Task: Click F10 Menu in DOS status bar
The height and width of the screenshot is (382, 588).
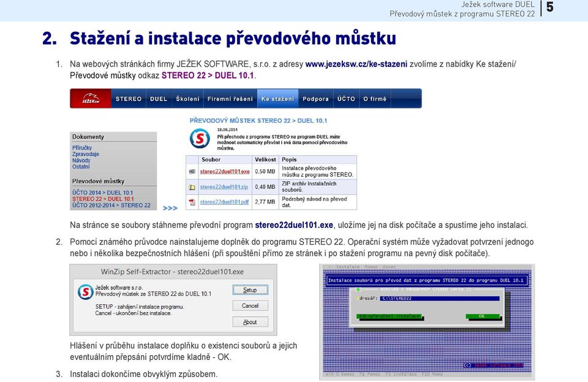Action: coord(432,374)
